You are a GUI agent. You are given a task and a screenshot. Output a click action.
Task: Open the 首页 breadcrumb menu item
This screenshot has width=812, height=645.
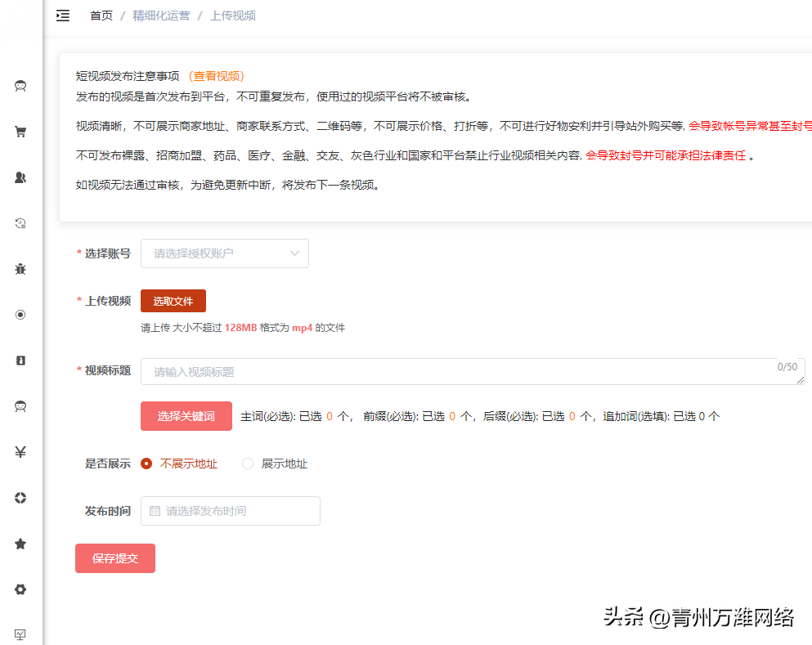tap(101, 15)
